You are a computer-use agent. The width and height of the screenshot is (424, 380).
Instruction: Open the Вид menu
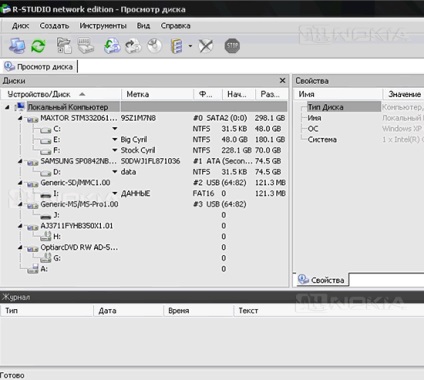(143, 26)
